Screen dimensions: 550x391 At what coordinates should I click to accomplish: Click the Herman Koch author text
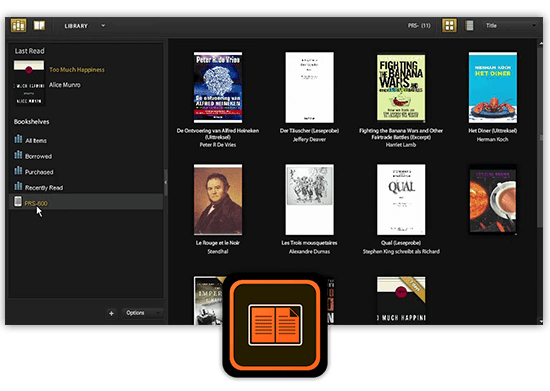click(x=492, y=139)
